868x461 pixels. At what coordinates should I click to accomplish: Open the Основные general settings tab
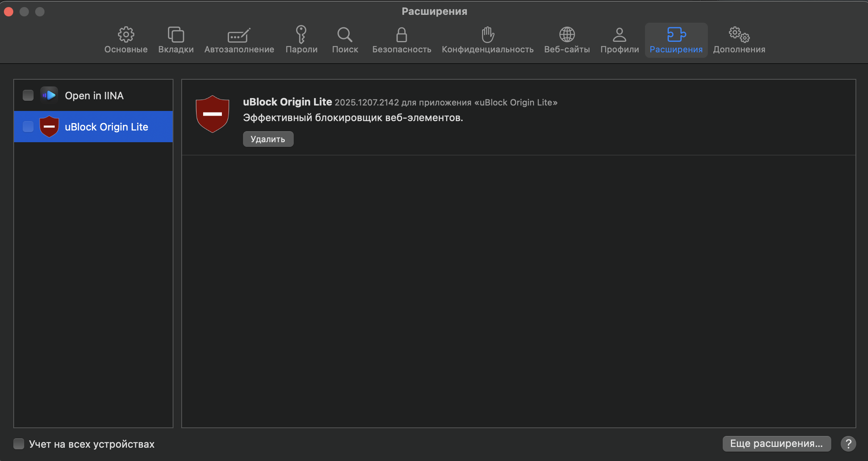point(126,40)
